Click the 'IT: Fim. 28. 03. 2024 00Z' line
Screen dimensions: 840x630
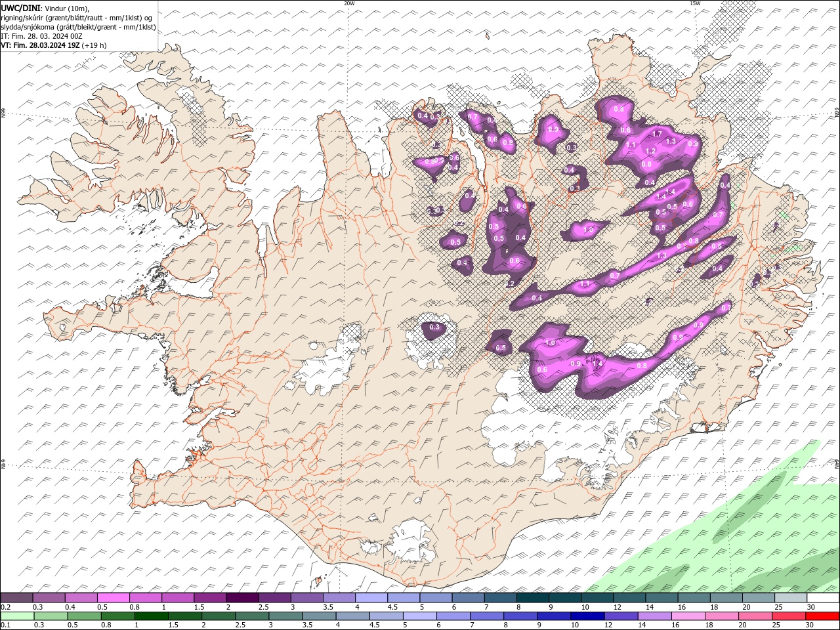(41, 36)
